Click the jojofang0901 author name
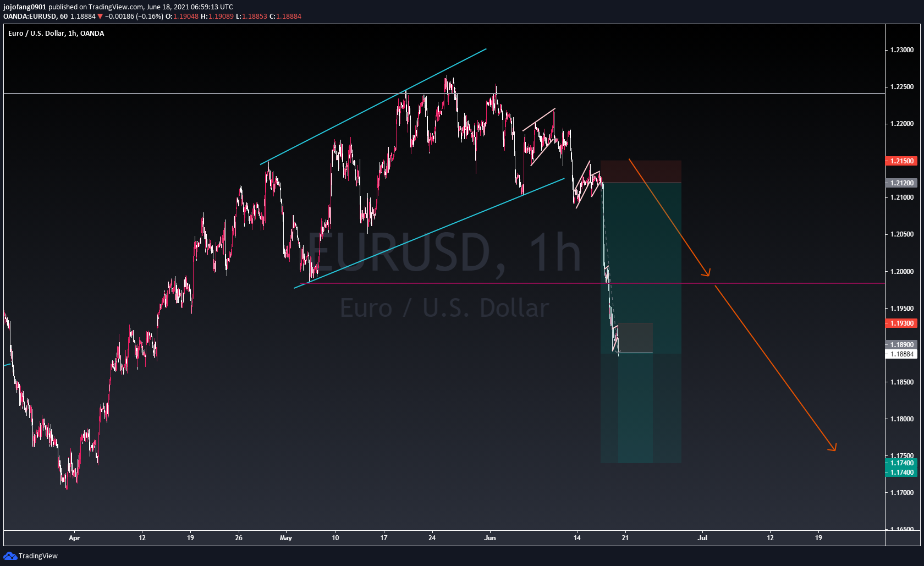This screenshot has width=924, height=566. [x=25, y=7]
